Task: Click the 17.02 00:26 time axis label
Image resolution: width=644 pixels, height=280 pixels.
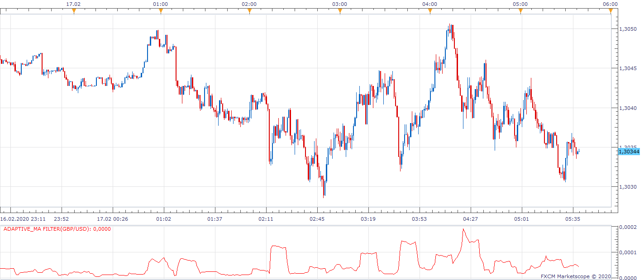Action: pos(113,219)
